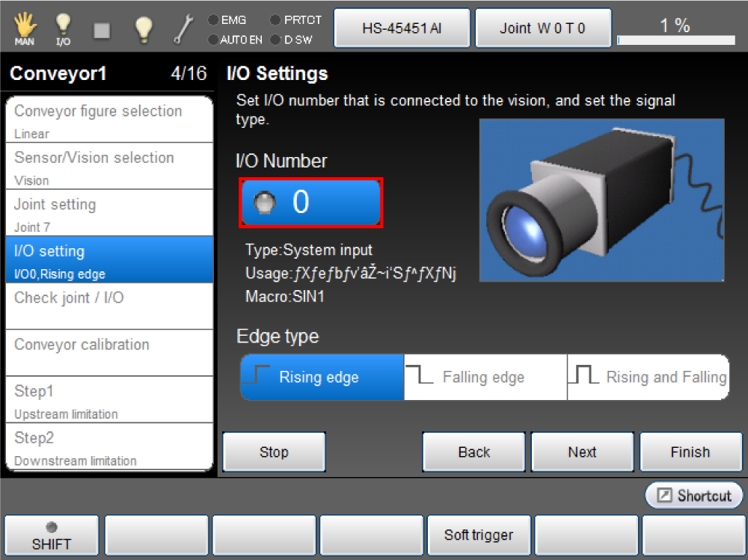The width and height of the screenshot is (748, 560).
Task: Open the Joint W 0 T 0 selector
Action: point(542,28)
